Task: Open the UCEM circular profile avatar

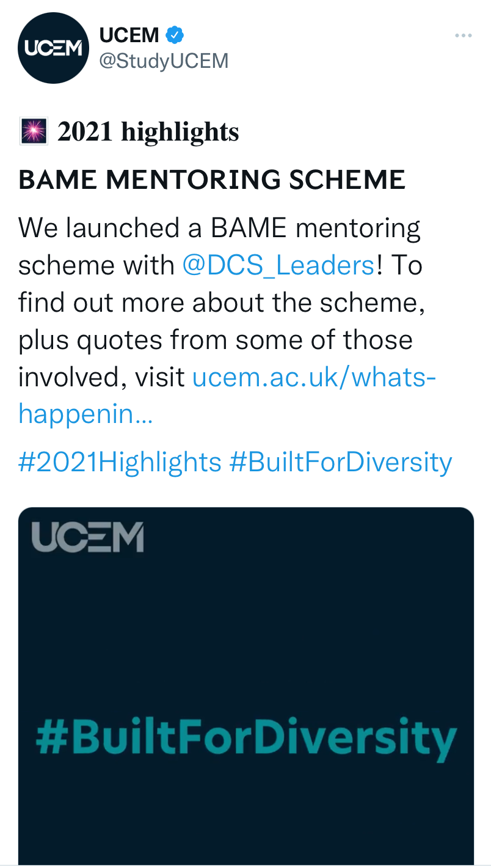Action: 54,48
